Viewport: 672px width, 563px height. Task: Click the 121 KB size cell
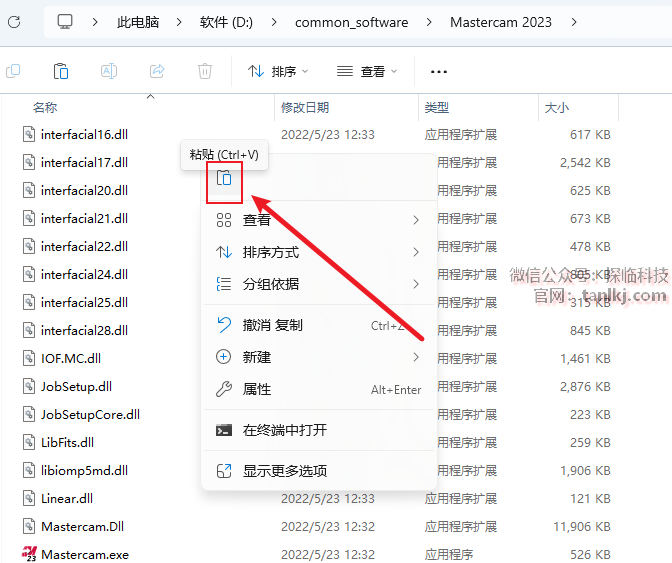pos(590,498)
